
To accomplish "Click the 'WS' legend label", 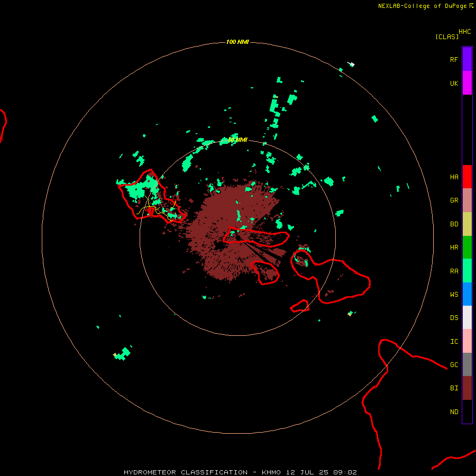I will pyautogui.click(x=454, y=294).
